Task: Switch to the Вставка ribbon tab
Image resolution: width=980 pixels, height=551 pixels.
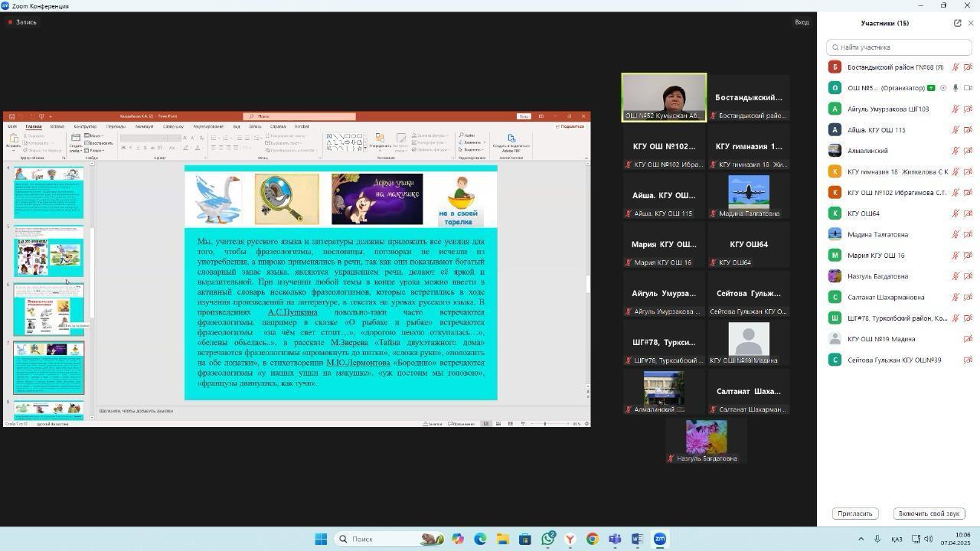Action: (57, 126)
